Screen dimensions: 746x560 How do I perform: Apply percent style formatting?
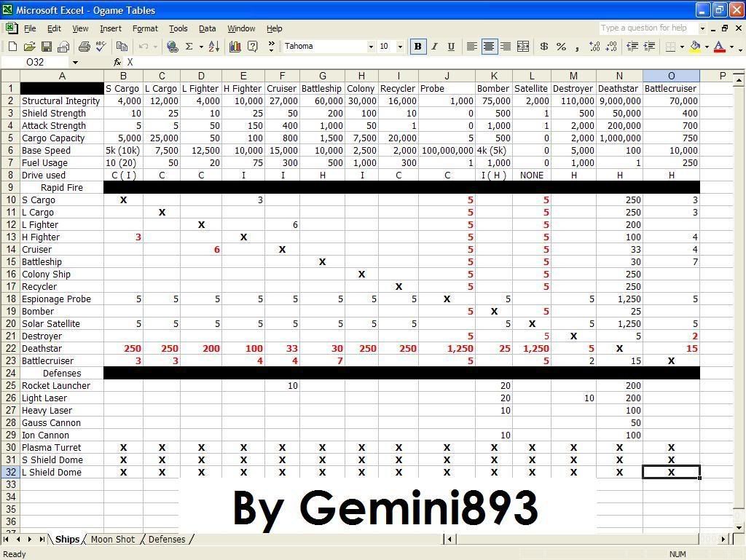pos(562,46)
